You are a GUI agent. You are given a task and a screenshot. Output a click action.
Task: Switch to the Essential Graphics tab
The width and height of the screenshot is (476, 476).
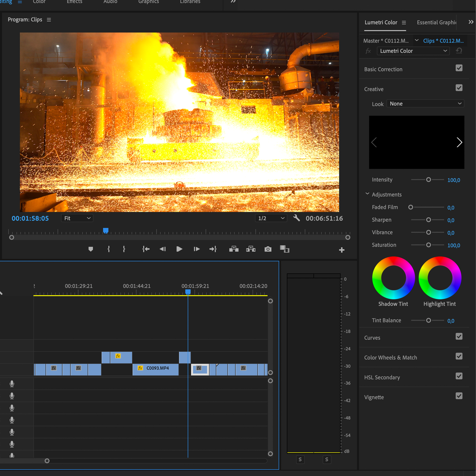click(436, 22)
